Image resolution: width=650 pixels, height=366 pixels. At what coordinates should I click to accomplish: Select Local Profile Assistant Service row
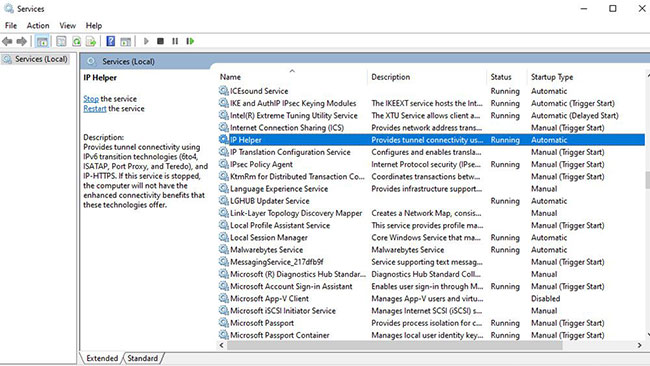431,225
